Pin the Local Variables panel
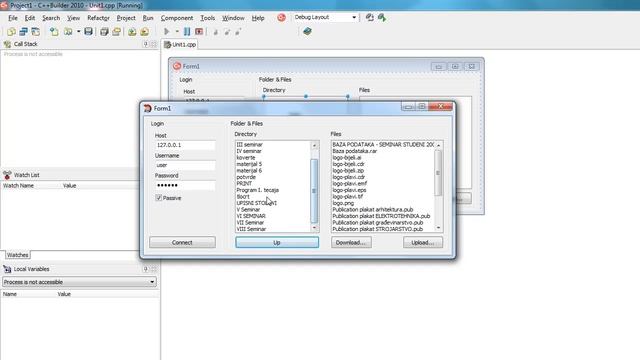Viewport: 640px width, 360px height. click(x=146, y=269)
